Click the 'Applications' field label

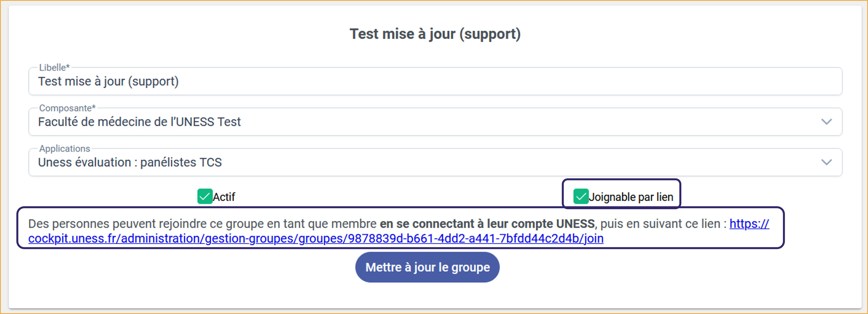[65, 149]
